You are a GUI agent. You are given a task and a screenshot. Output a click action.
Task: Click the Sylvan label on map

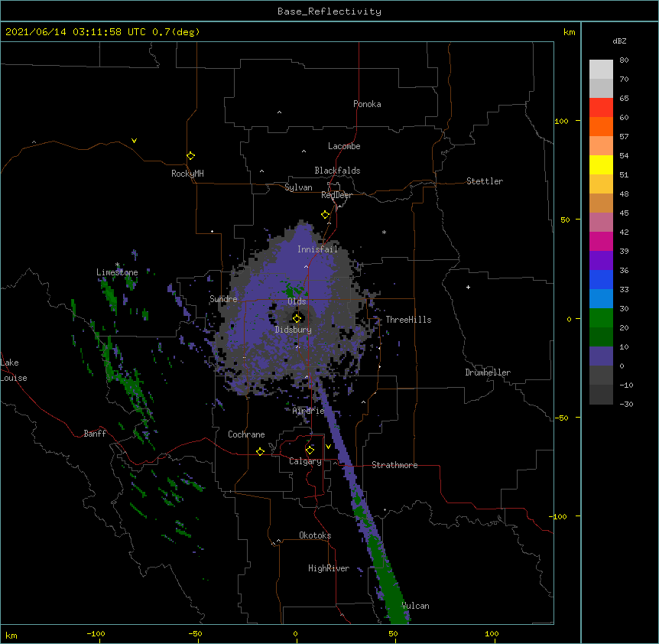pyautogui.click(x=298, y=187)
